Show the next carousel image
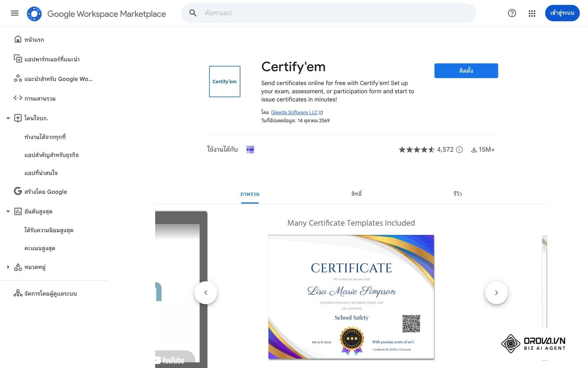Screen dimensions: 588x368 [496, 293]
